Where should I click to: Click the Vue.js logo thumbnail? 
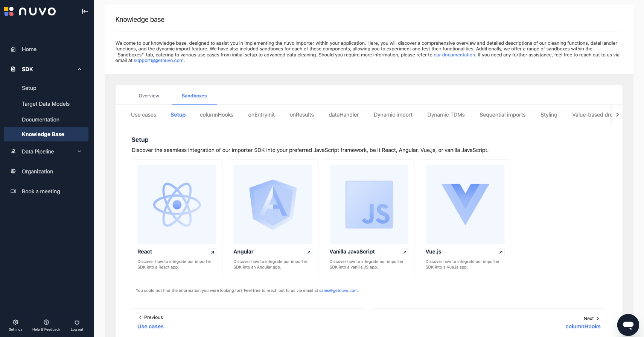click(465, 205)
